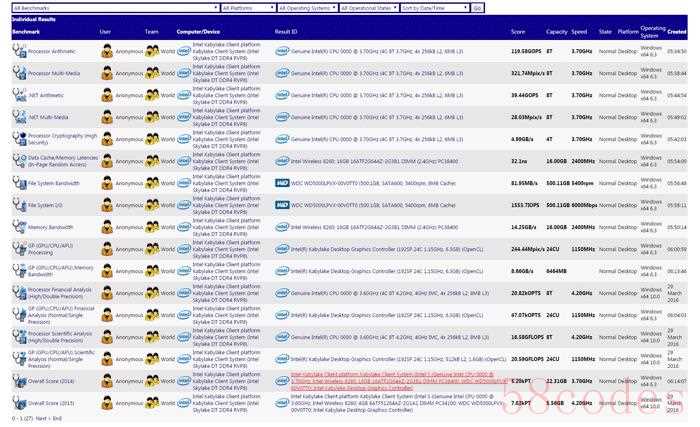Sort by the Score column header
The width and height of the screenshot is (700, 427).
point(518,32)
